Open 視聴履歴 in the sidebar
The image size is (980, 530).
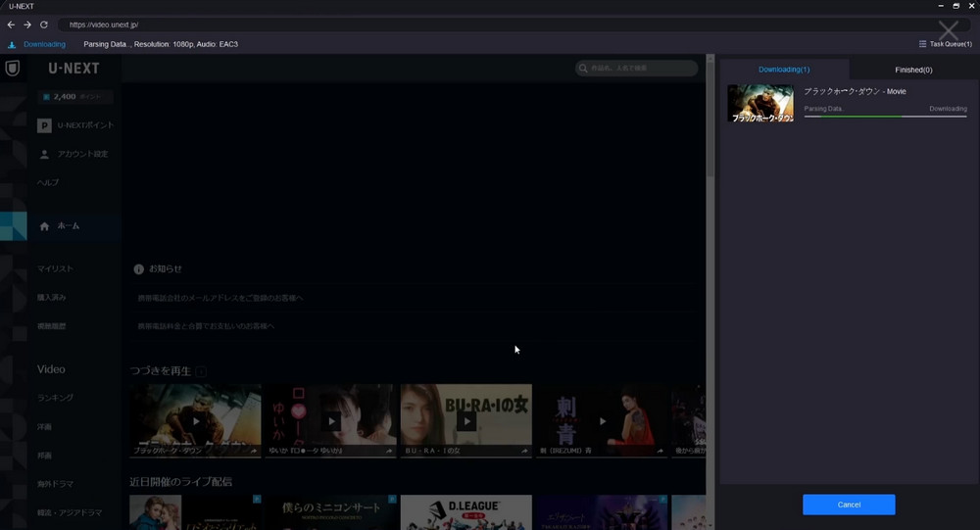51,326
